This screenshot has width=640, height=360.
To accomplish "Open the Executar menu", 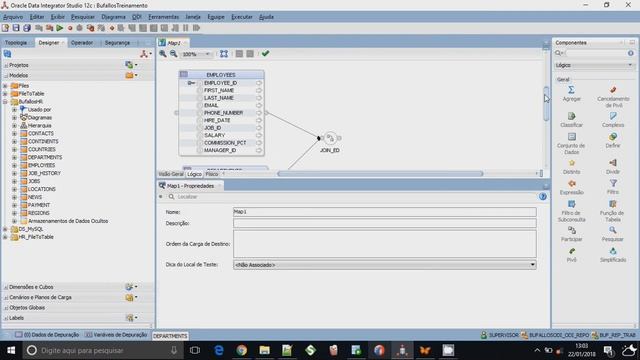I will 242,17.
